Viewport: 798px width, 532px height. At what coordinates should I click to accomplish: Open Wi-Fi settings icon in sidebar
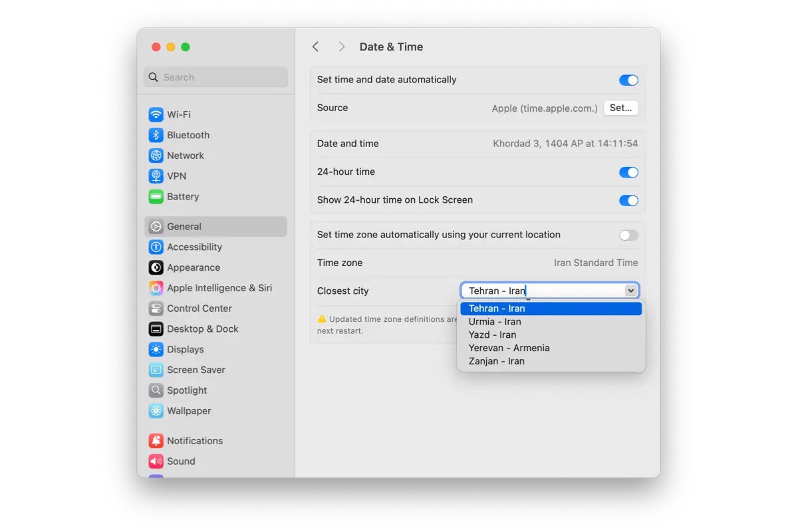click(156, 114)
